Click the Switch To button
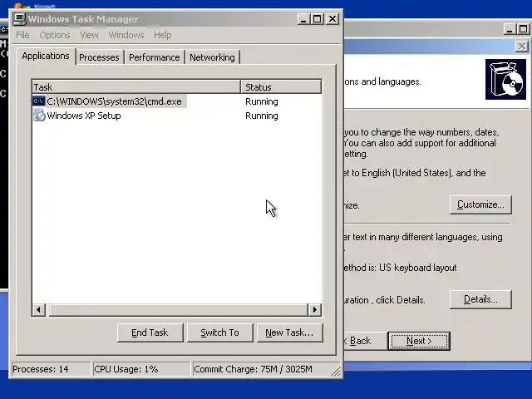Viewport: 532px width, 399px height. tap(219, 332)
